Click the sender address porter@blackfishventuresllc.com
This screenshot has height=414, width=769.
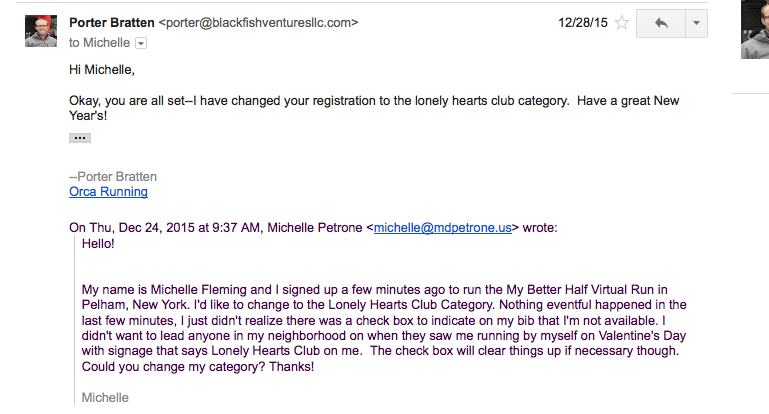coord(258,23)
